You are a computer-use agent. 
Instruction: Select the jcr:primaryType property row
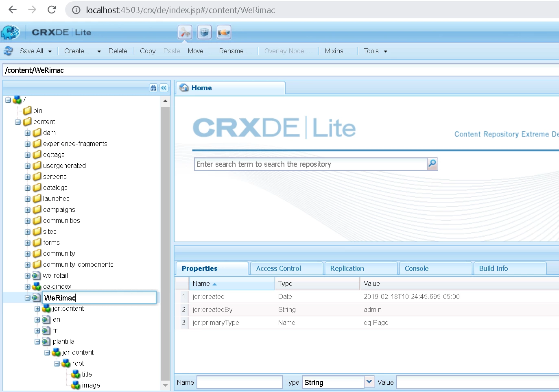pyautogui.click(x=367, y=322)
